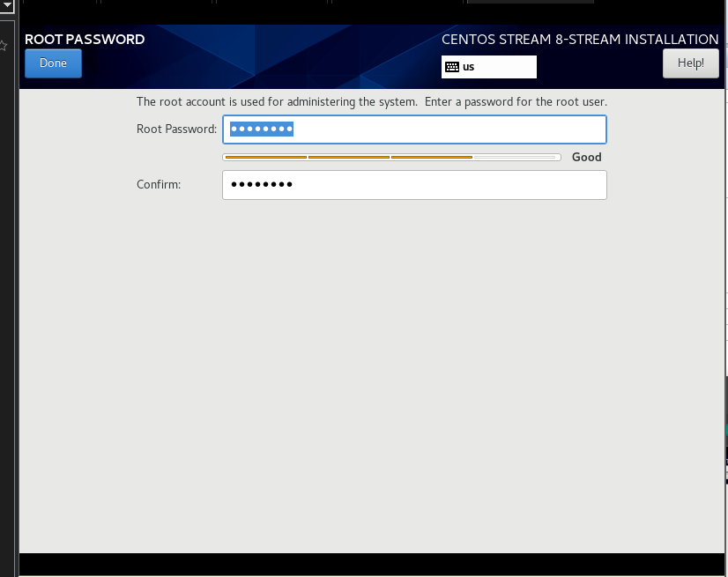Screen dimensions: 728x577
Task: Click the CENTOS STREAM 8-STREAM INSTALLATION title
Action: pos(580,40)
